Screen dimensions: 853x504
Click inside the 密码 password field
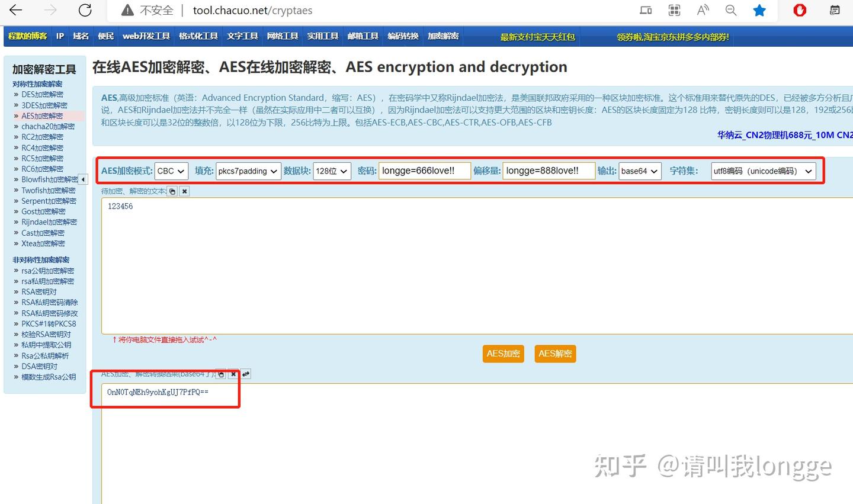click(x=424, y=171)
